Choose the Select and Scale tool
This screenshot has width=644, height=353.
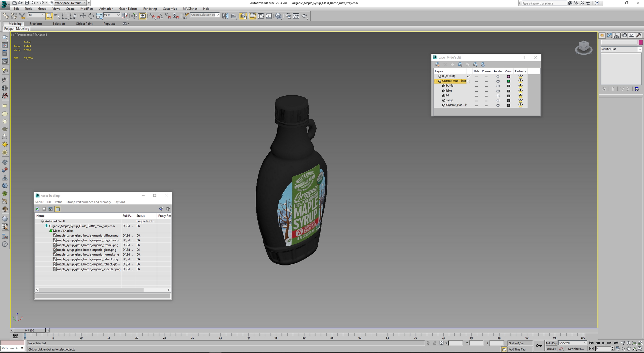click(99, 16)
